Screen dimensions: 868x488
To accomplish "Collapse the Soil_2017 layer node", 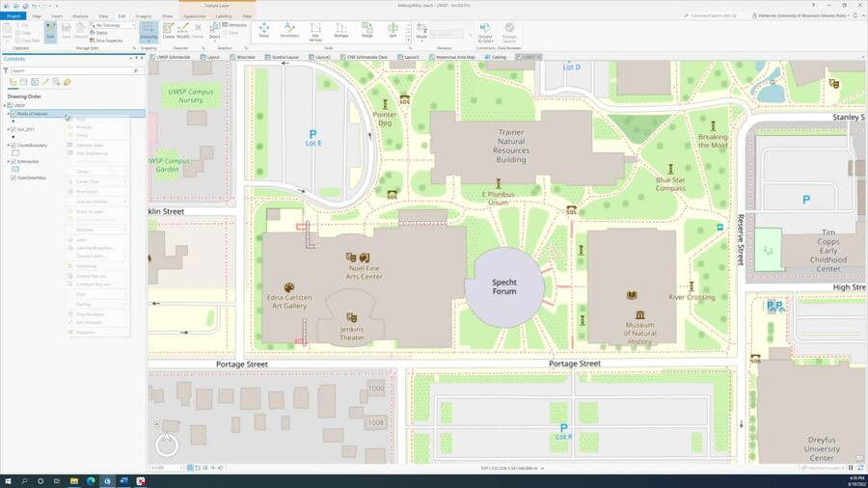I will point(9,129).
